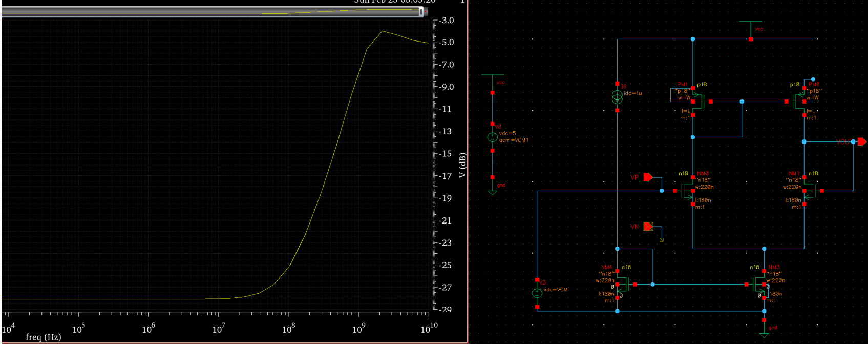The image size is (868, 345).
Task: Click the w:220n label of NM0
Action: coord(704,187)
